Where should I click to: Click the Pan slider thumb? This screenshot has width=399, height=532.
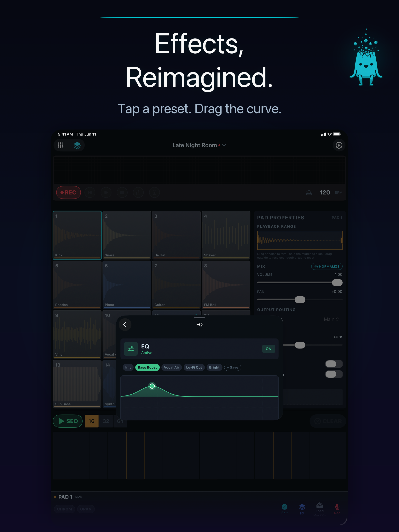(x=300, y=300)
